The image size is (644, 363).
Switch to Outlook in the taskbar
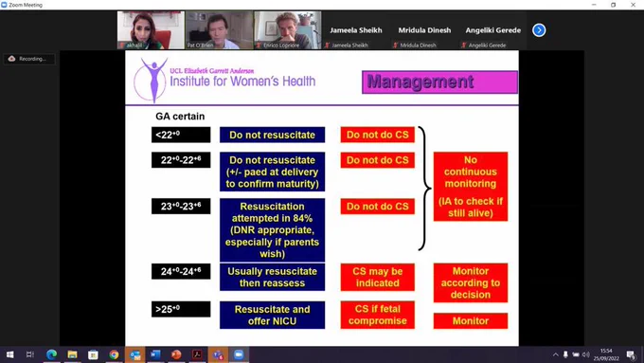click(x=134, y=354)
